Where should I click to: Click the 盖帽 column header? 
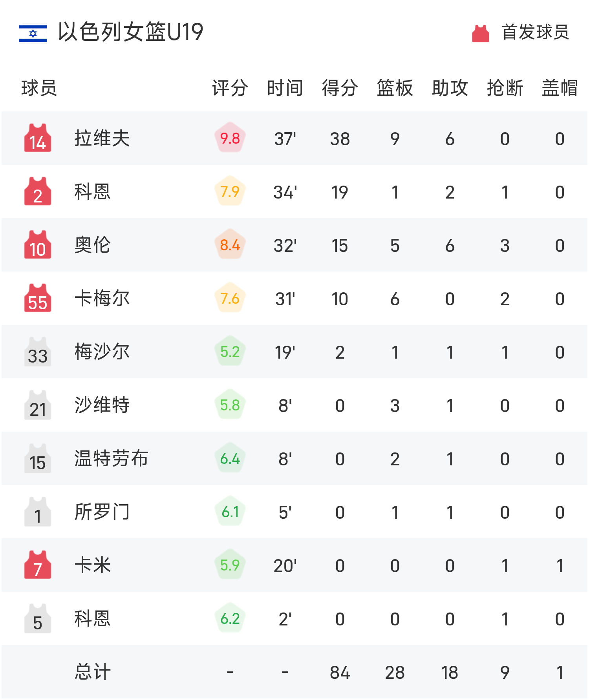(560, 87)
